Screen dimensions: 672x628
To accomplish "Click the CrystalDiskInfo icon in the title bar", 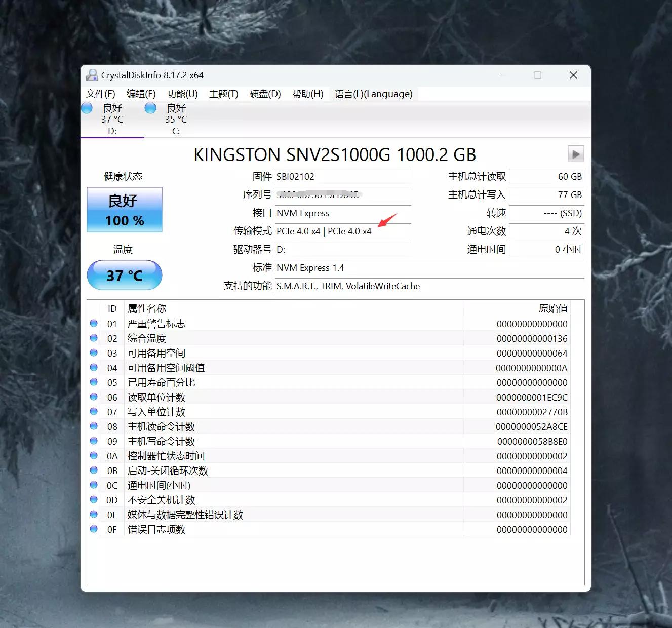I will tap(92, 75).
